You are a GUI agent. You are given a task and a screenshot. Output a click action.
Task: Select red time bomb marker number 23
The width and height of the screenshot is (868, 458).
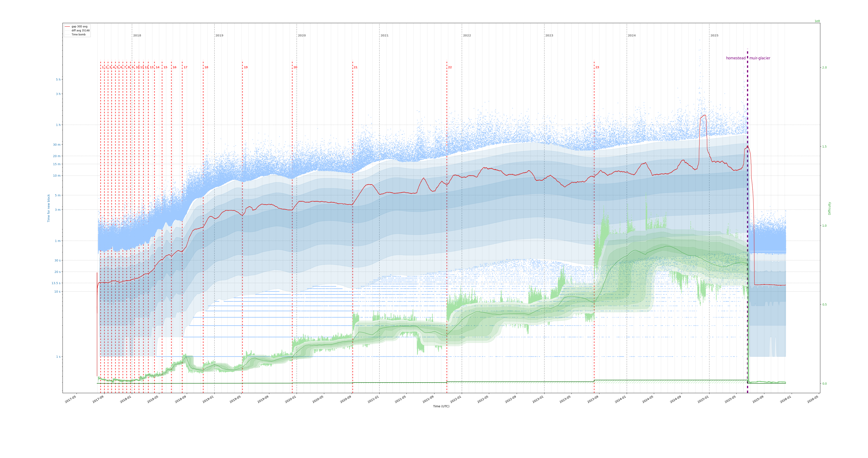coord(597,67)
